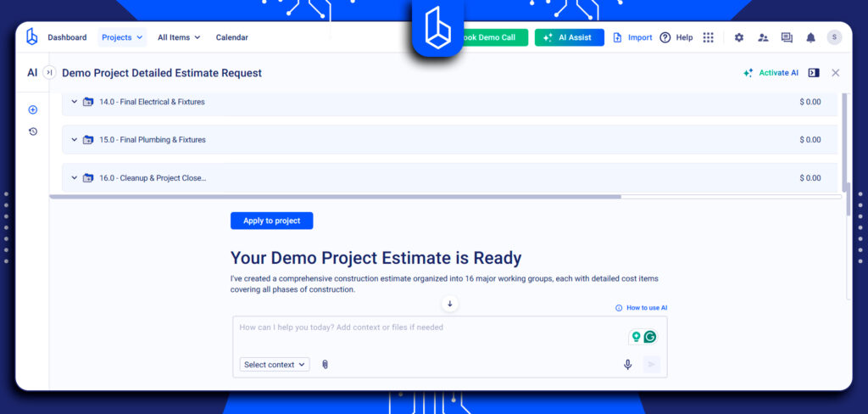Click folder icon of 14.0 Final Electrical
Viewport: 868px width, 414px height.
[x=88, y=102]
